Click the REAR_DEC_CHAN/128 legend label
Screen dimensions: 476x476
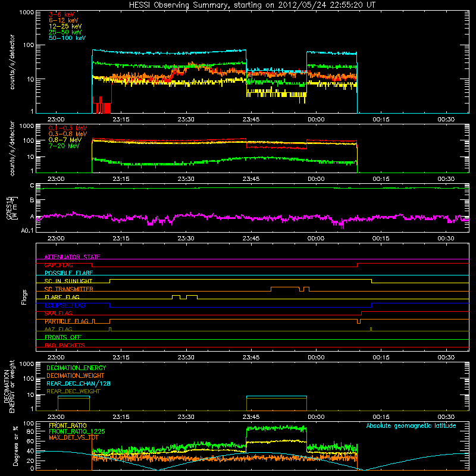tap(79, 383)
